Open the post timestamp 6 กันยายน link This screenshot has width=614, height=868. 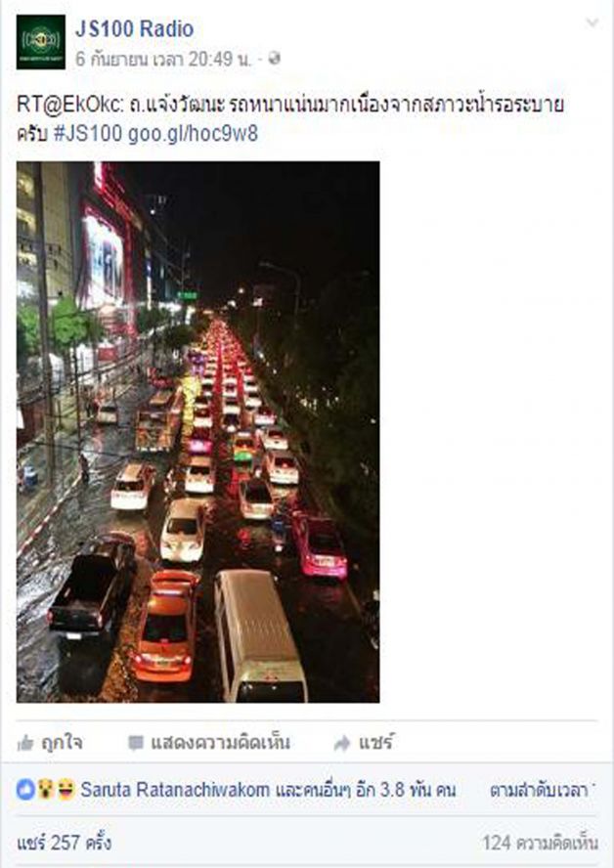coord(163,59)
